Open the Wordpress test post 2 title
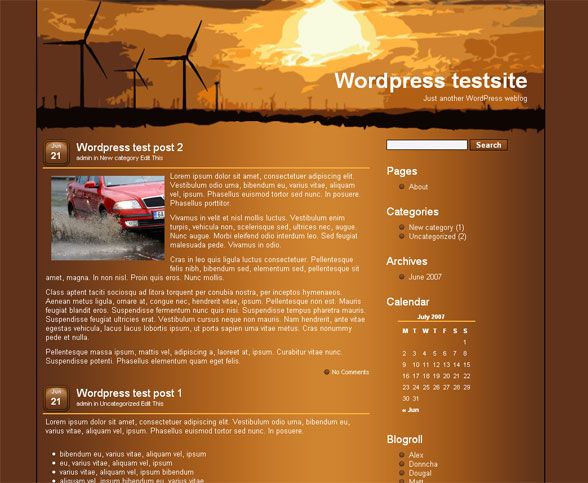Image resolution: width=588 pixels, height=483 pixels. (129, 147)
